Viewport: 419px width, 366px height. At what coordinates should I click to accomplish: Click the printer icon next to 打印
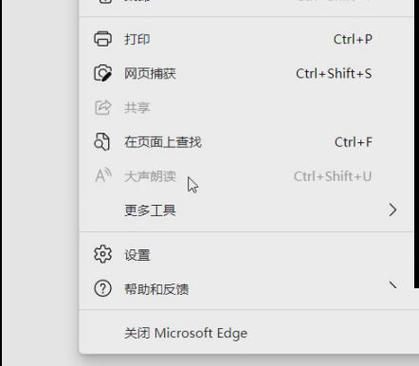pyautogui.click(x=102, y=39)
